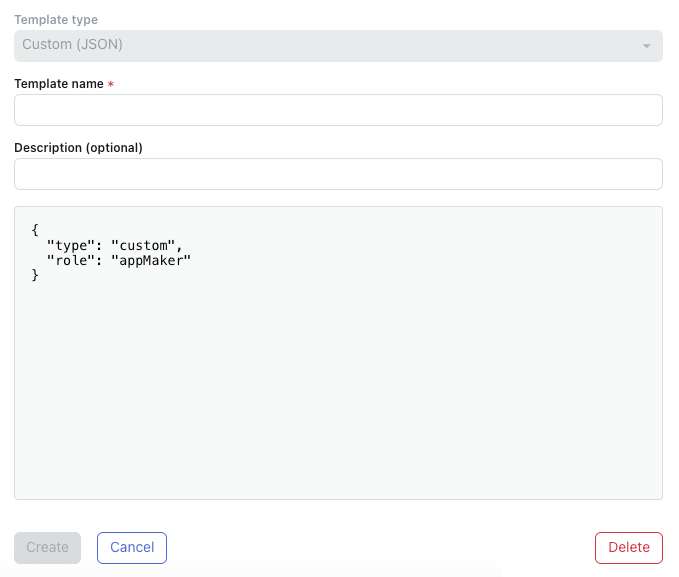This screenshot has height=577, width=679.
Task: Select the 'Custom (JSON)' text in selector
Action: point(72,45)
